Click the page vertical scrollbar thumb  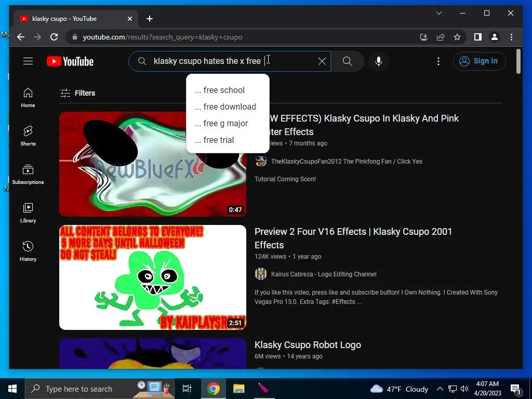click(518, 61)
